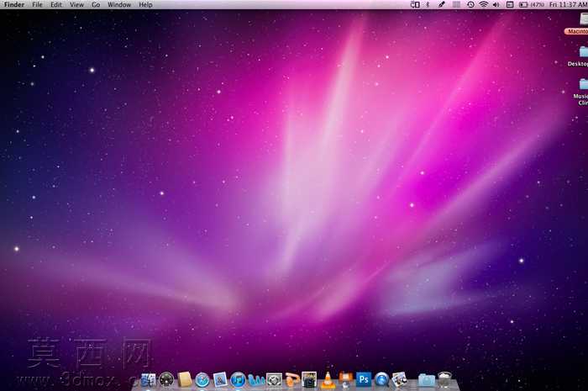588x391 pixels.
Task: Open the File menu
Action: coord(37,4)
